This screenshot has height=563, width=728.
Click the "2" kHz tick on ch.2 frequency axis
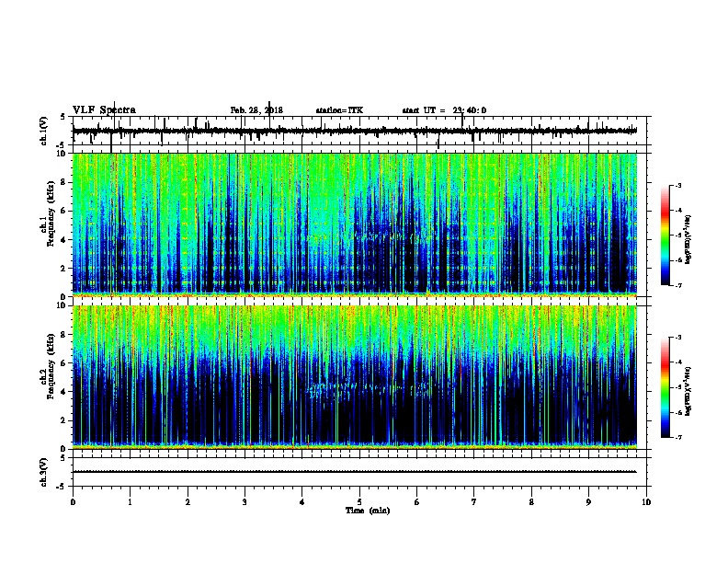[64, 420]
